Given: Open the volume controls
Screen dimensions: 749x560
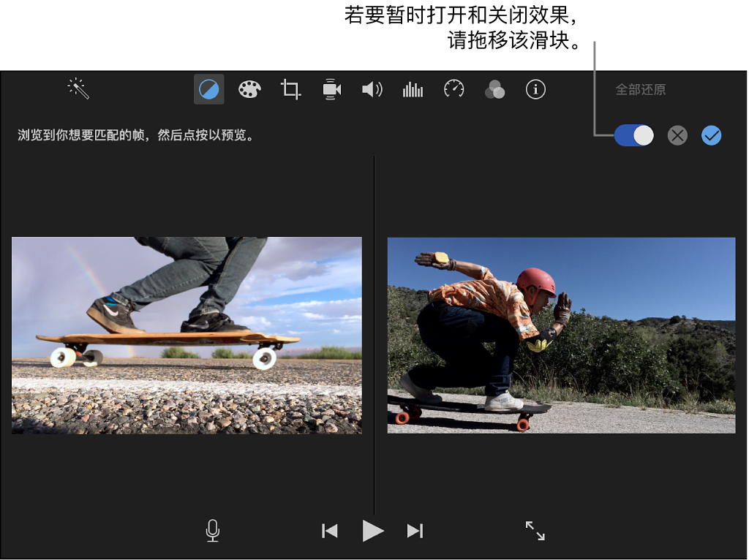Looking at the screenshot, I should click(372, 90).
